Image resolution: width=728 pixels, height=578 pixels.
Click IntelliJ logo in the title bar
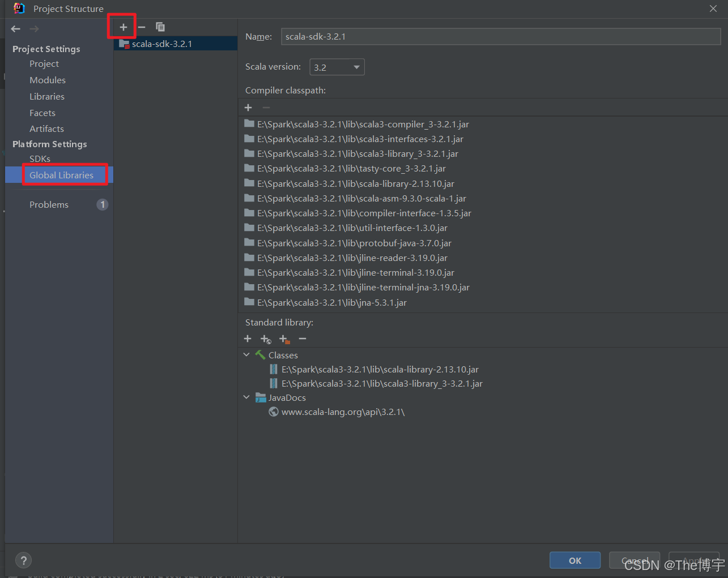(x=19, y=8)
